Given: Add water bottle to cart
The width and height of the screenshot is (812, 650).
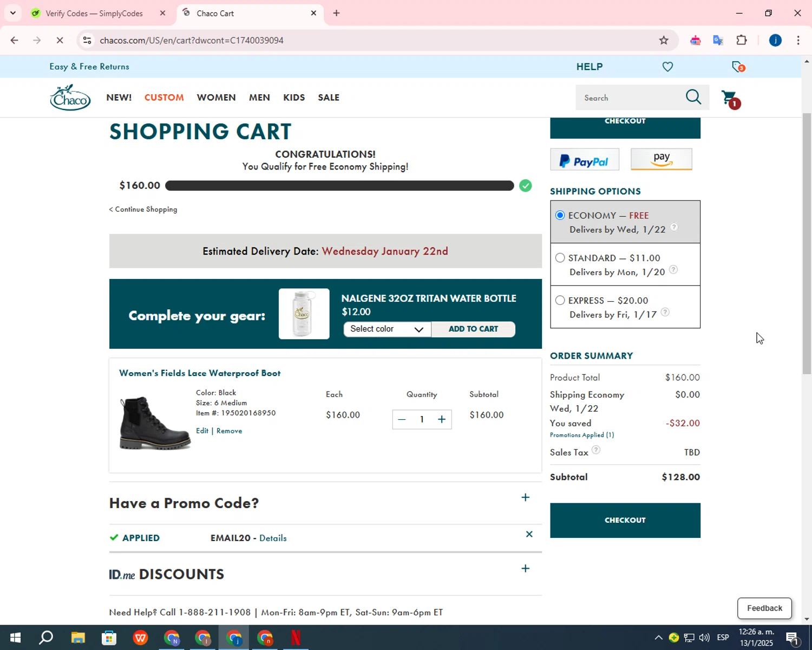Looking at the screenshot, I should pyautogui.click(x=473, y=329).
